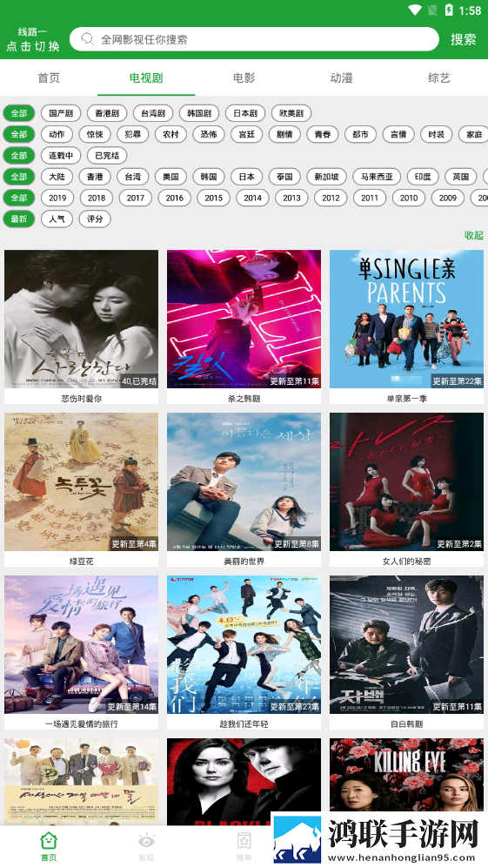Open the 综艺 tab
This screenshot has height=868, width=488.
(x=438, y=78)
